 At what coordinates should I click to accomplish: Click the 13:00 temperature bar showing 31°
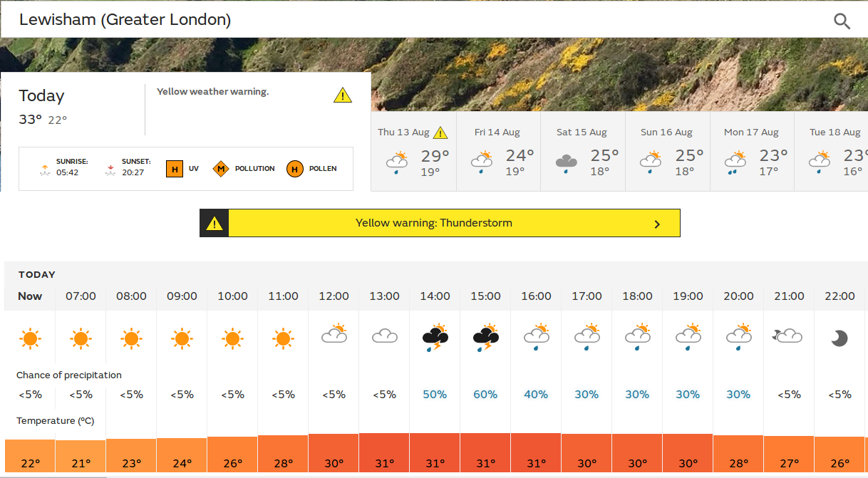(x=384, y=454)
